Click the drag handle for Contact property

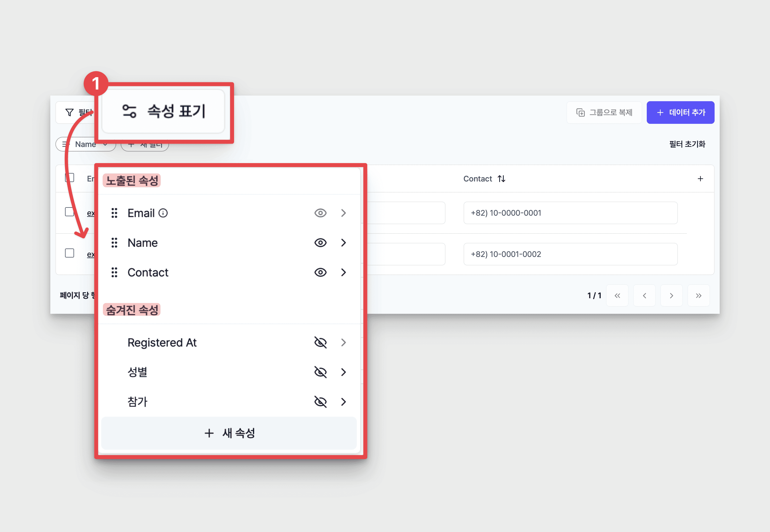114,272
